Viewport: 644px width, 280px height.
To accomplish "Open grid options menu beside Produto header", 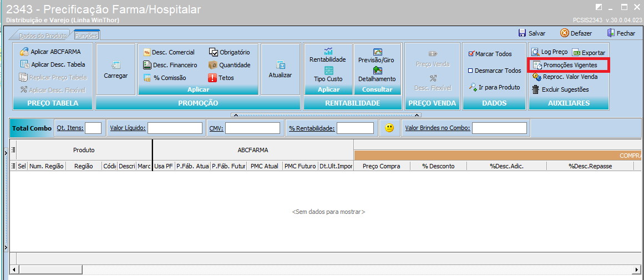I will pos(13,149).
